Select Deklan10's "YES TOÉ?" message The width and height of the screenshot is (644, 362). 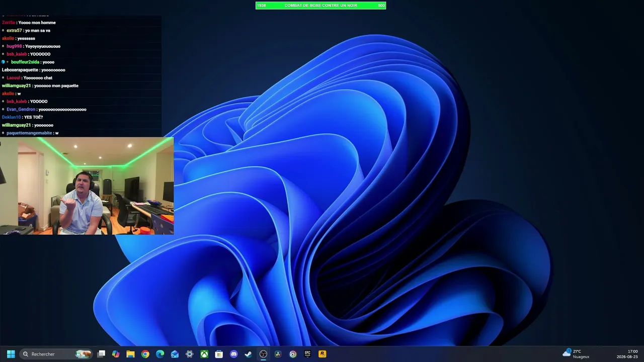pos(23,117)
